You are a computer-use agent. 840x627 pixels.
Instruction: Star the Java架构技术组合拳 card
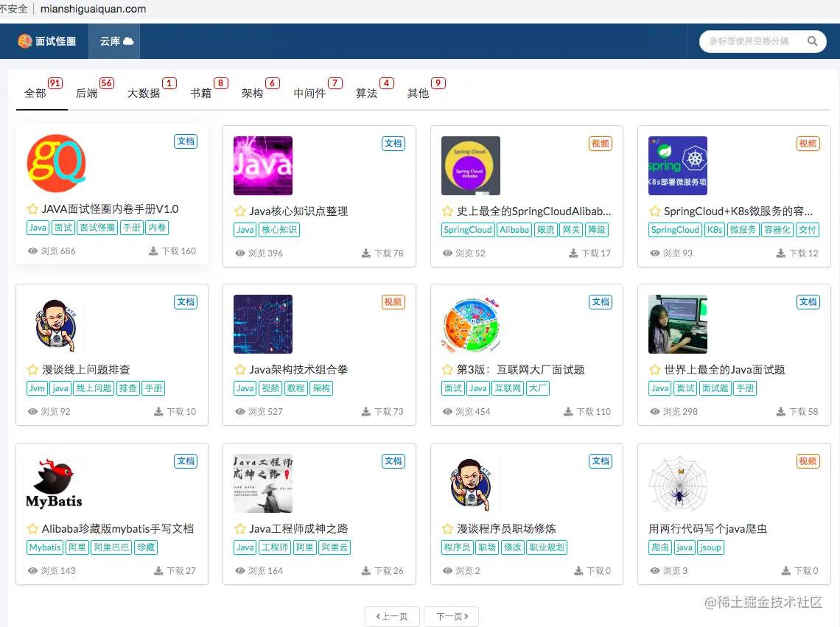point(240,370)
